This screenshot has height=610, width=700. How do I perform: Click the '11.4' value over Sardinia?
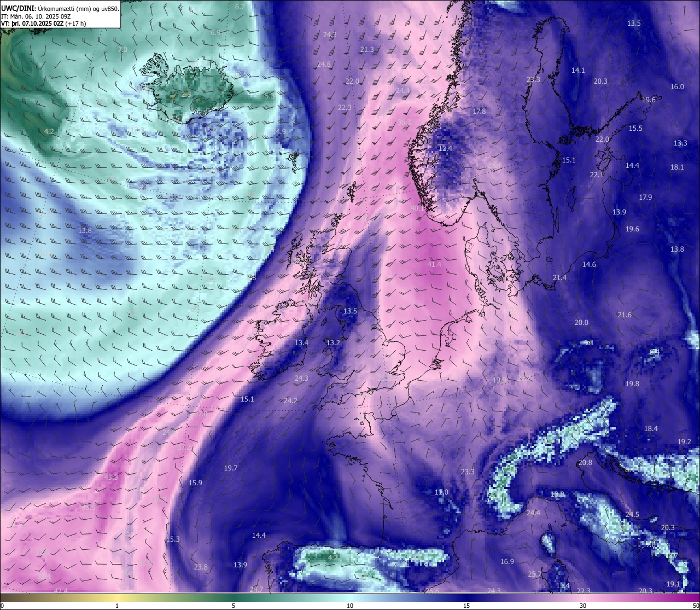tap(563, 586)
